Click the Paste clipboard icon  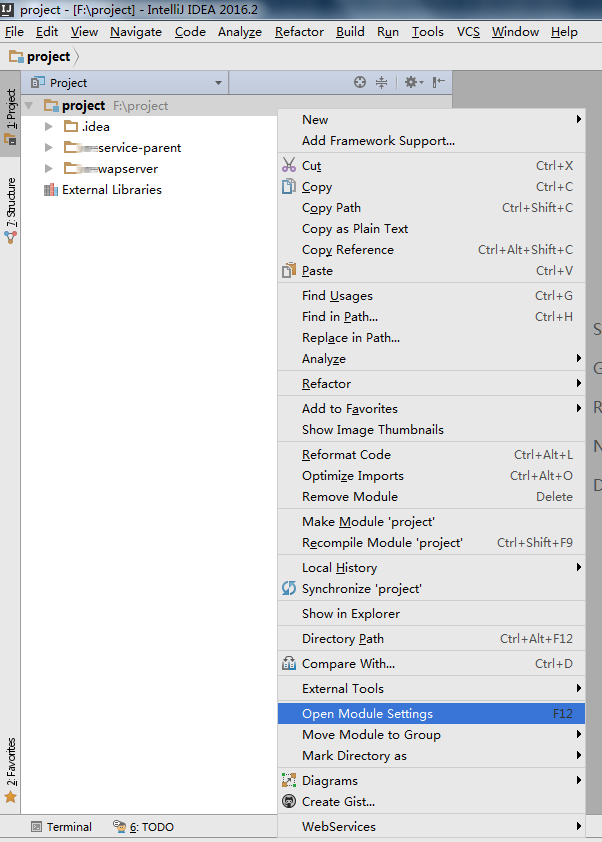(289, 270)
